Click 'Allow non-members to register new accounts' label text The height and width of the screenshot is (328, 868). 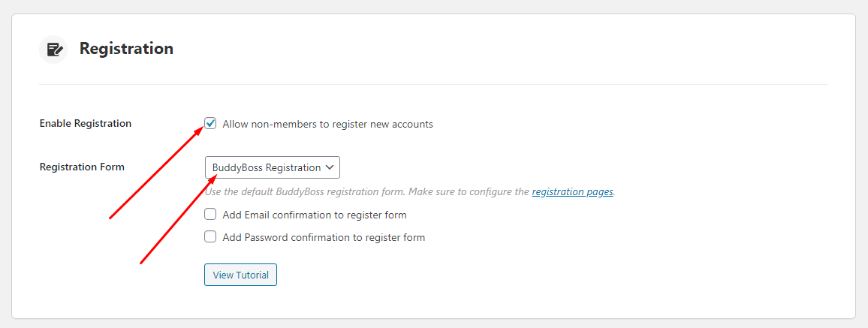click(327, 124)
